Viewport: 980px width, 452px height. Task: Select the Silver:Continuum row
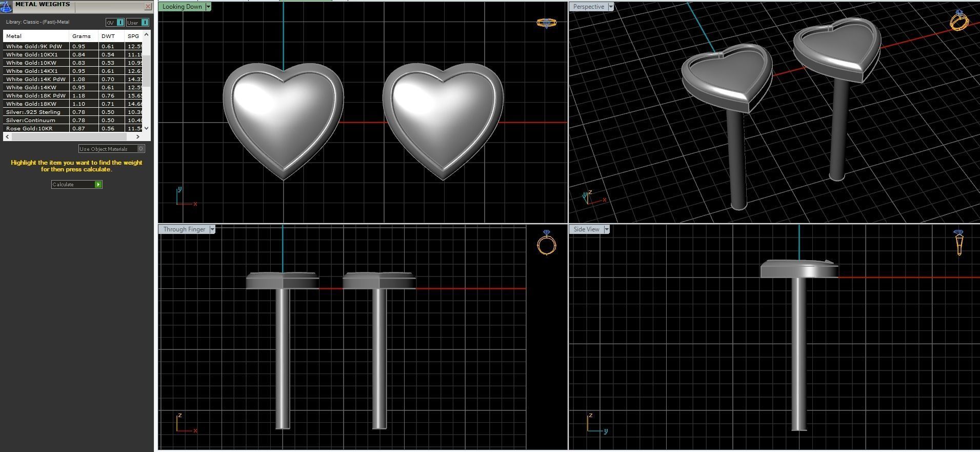click(73, 120)
